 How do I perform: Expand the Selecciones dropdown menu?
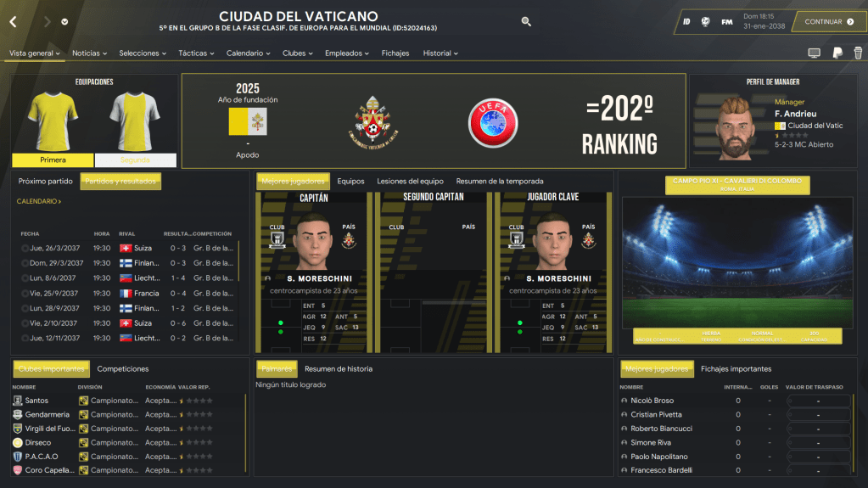[x=143, y=53]
